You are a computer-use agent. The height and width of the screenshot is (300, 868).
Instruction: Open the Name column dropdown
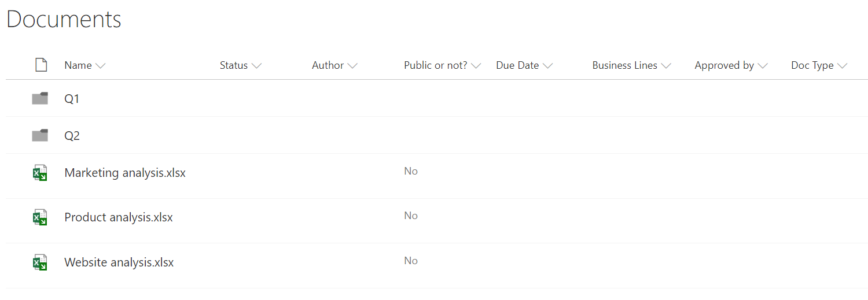click(100, 66)
